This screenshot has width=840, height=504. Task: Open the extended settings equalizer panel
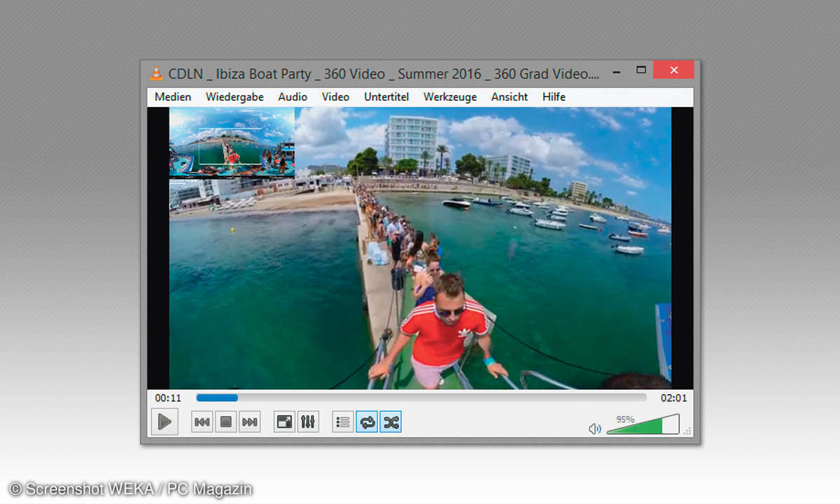click(308, 422)
